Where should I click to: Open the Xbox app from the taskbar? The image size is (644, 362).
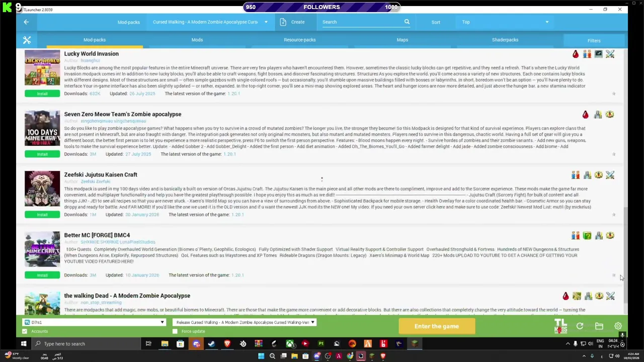(x=290, y=344)
